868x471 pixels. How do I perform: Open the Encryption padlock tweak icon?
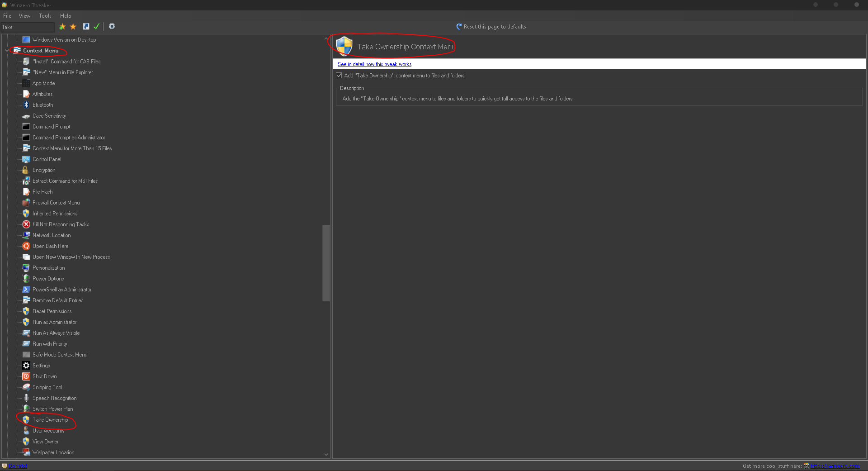[26, 170]
